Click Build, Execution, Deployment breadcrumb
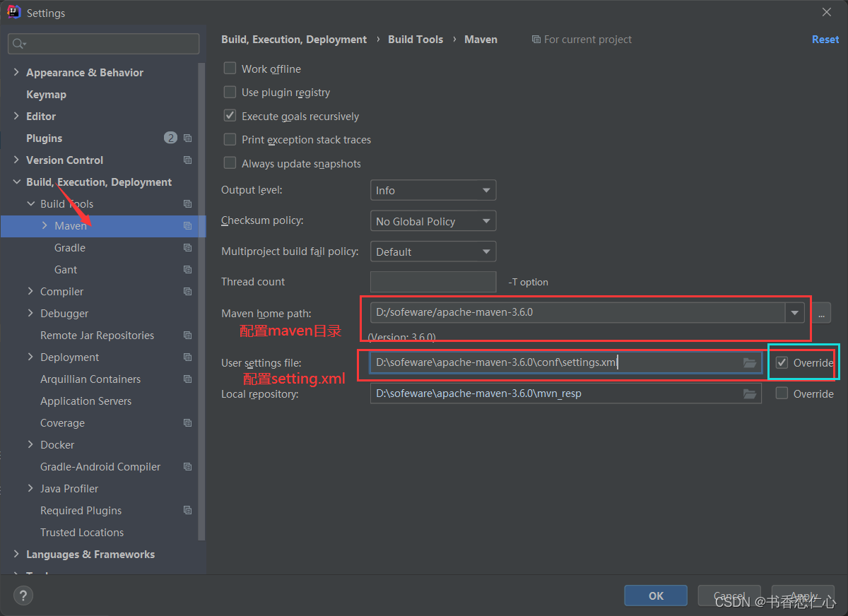This screenshot has width=848, height=616. coord(294,40)
